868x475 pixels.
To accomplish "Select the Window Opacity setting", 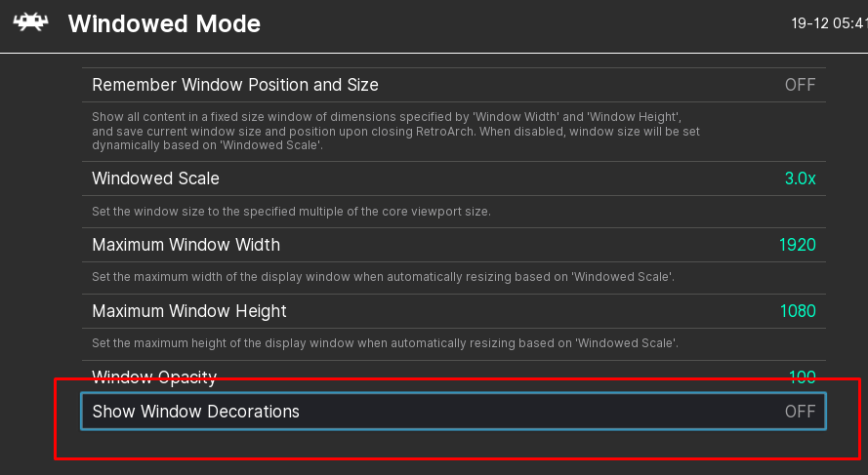I will coord(454,376).
